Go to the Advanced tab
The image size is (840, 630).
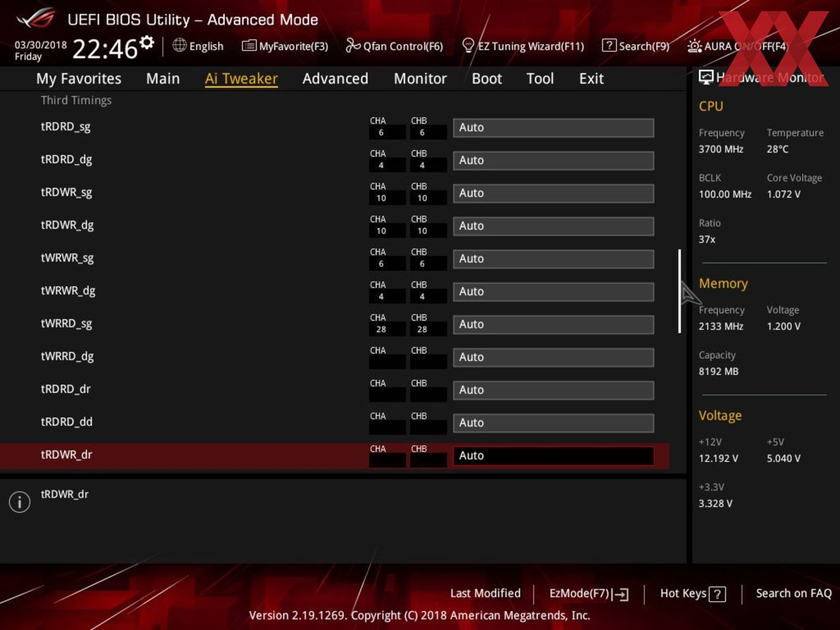point(335,78)
